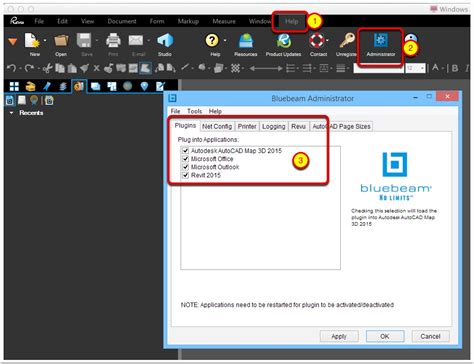
Task: Open the New button dropdown arrow
Action: click(x=45, y=41)
